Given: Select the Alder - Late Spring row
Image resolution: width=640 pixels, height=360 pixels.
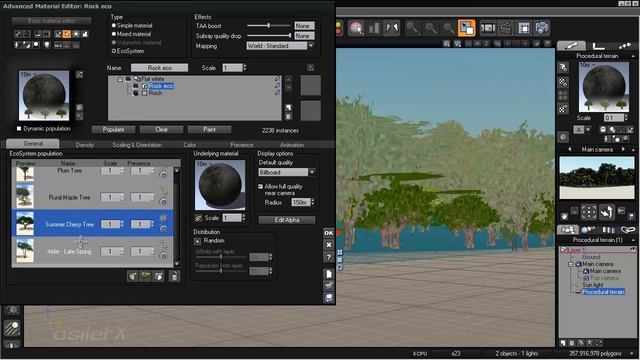Looking at the screenshot, I should click(93, 251).
